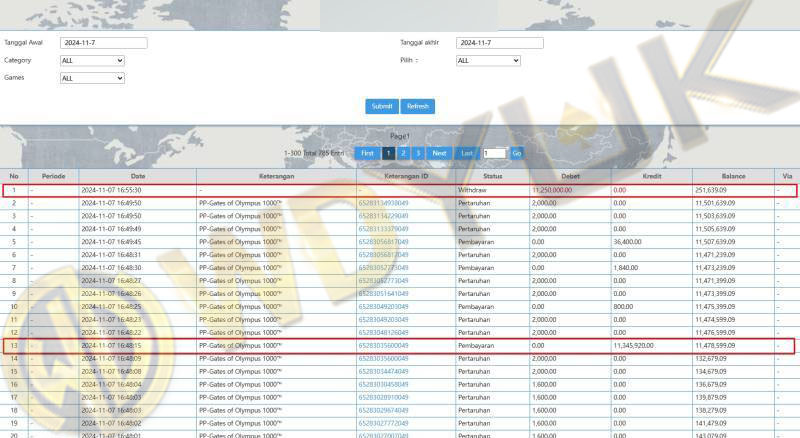Open the ID link in row 5
This screenshot has height=438, width=800.
pos(383,242)
